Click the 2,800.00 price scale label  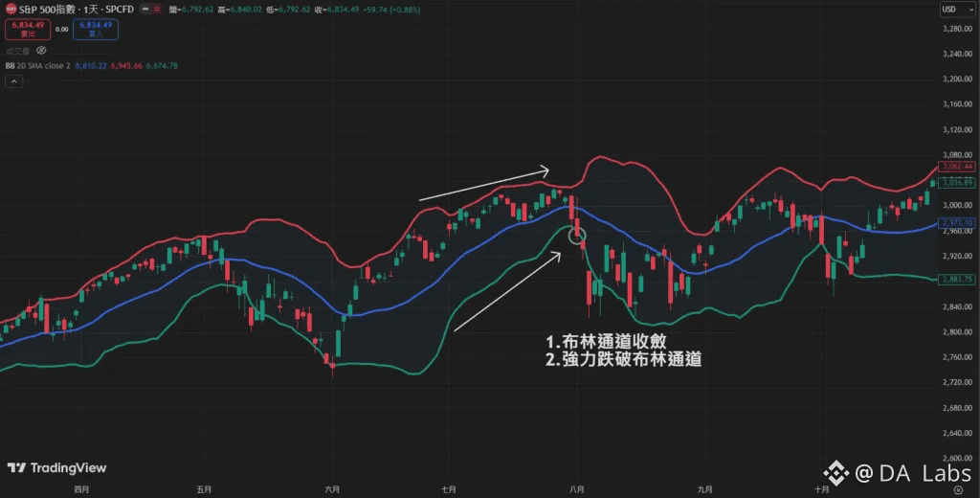point(957,332)
